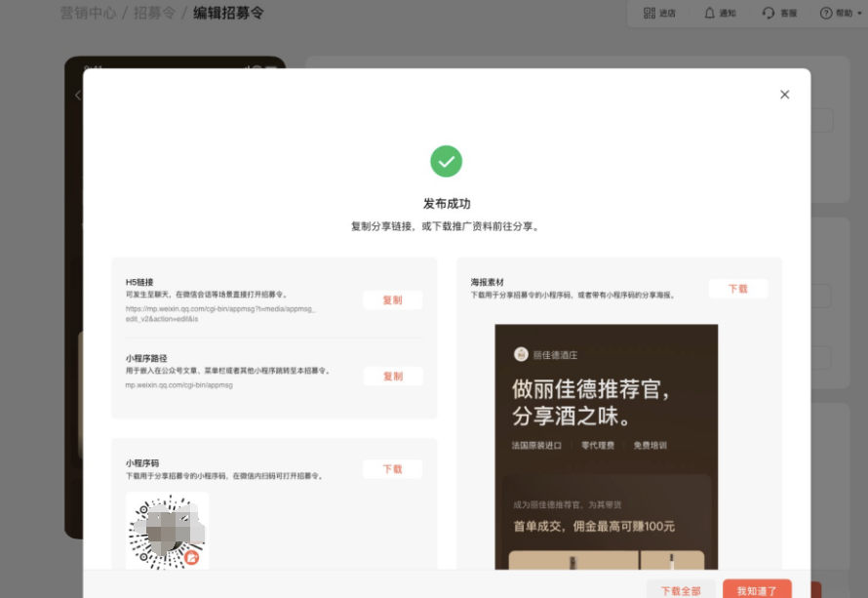Click the poster text 成为丽佳德推荐官，为其带货
Image resolution: width=868 pixels, height=598 pixels.
[568, 505]
